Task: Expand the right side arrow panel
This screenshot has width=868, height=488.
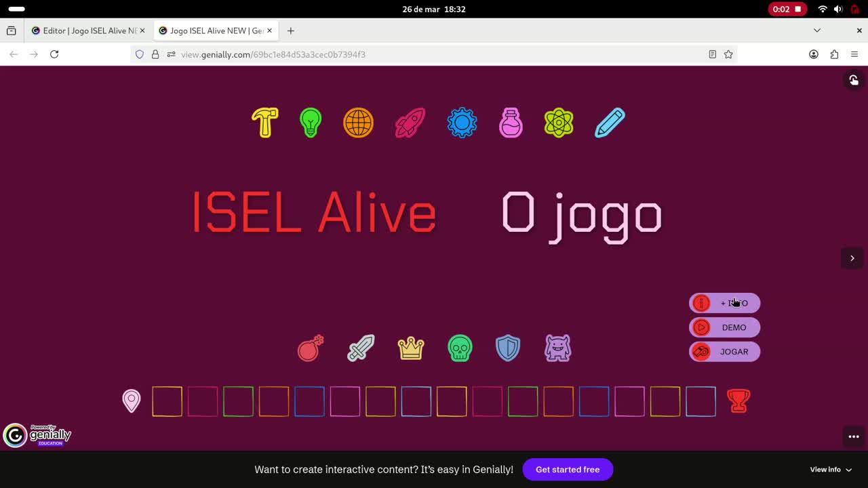Action: [852, 258]
